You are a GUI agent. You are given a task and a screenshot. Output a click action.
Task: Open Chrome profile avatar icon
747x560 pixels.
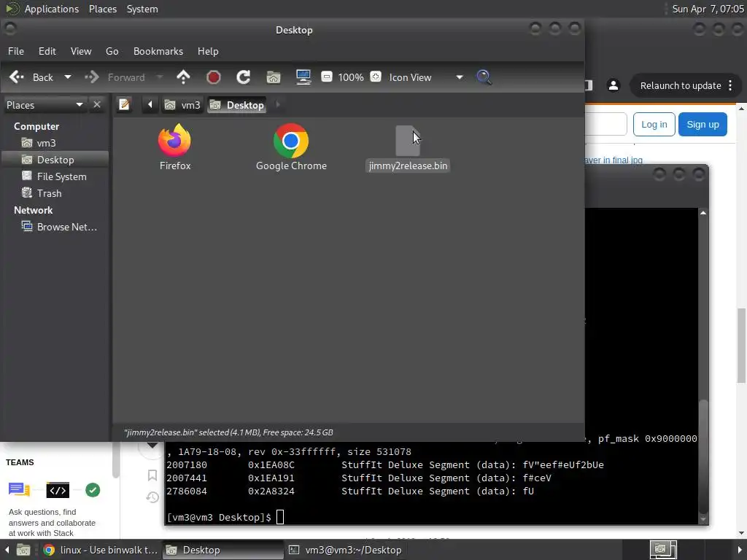pyautogui.click(x=613, y=86)
